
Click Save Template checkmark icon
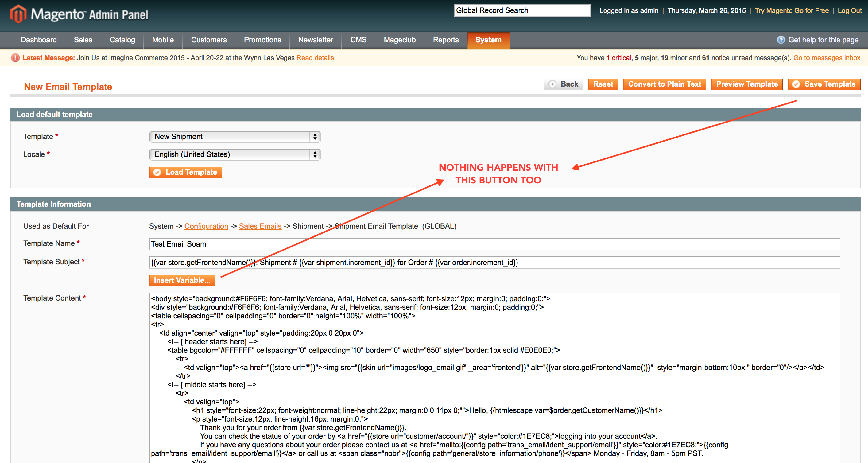[x=796, y=84]
